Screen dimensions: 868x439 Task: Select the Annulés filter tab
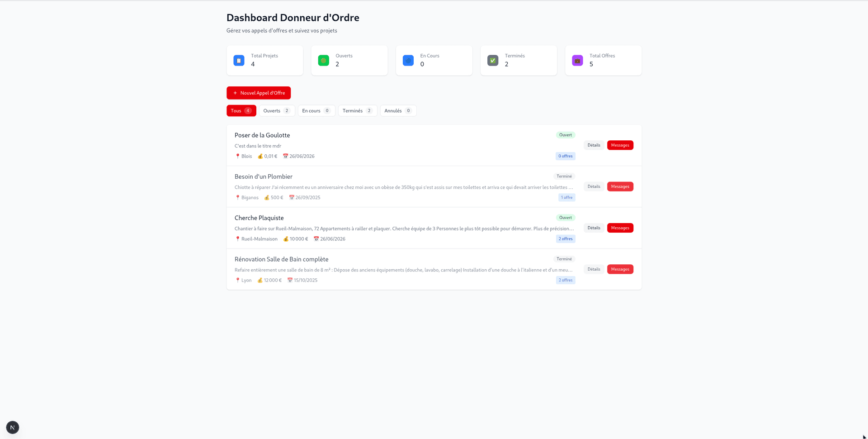(x=398, y=111)
